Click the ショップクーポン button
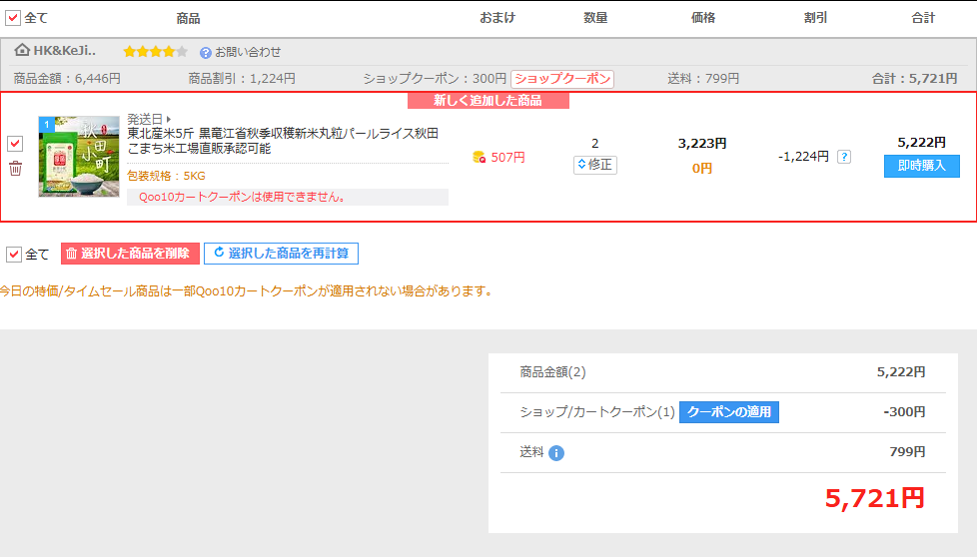Image resolution: width=977 pixels, height=560 pixels. pos(562,79)
